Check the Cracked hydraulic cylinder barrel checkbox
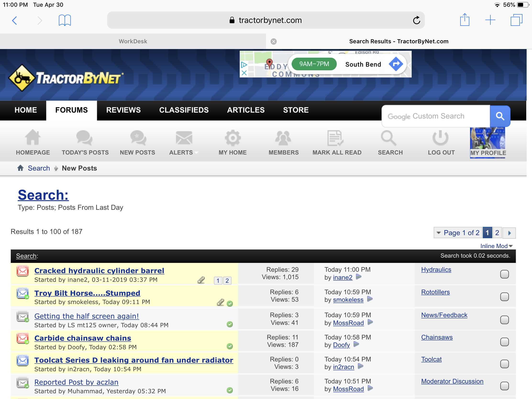The width and height of the screenshot is (532, 399). (504, 274)
